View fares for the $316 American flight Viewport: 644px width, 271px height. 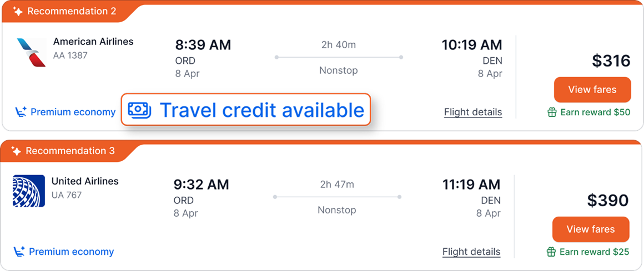(592, 89)
